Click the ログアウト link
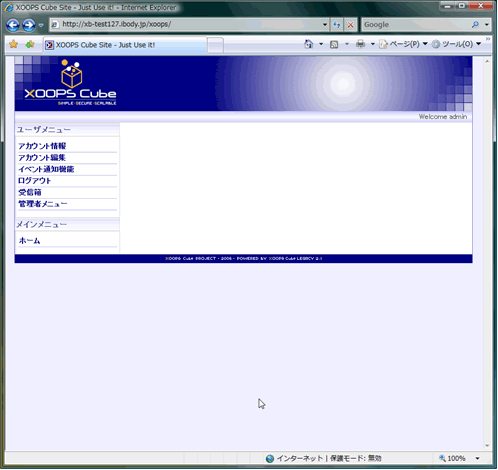This screenshot has width=498, height=470. [x=35, y=181]
